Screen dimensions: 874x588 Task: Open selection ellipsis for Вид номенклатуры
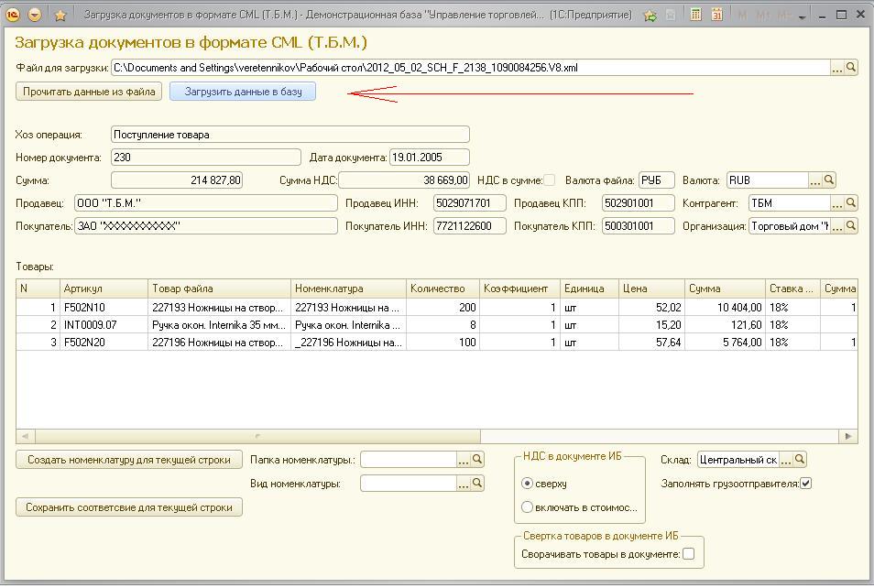pos(463,484)
